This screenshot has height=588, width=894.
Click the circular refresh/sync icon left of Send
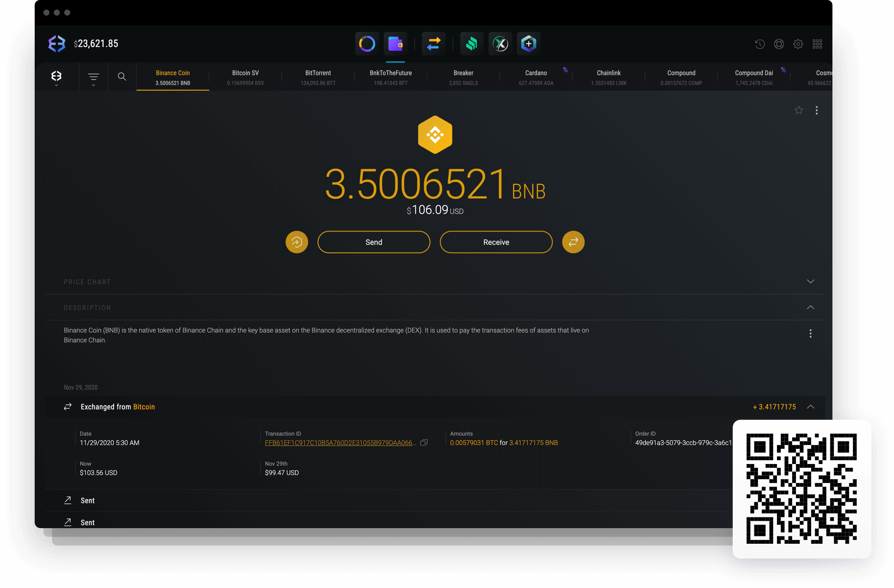[297, 242]
